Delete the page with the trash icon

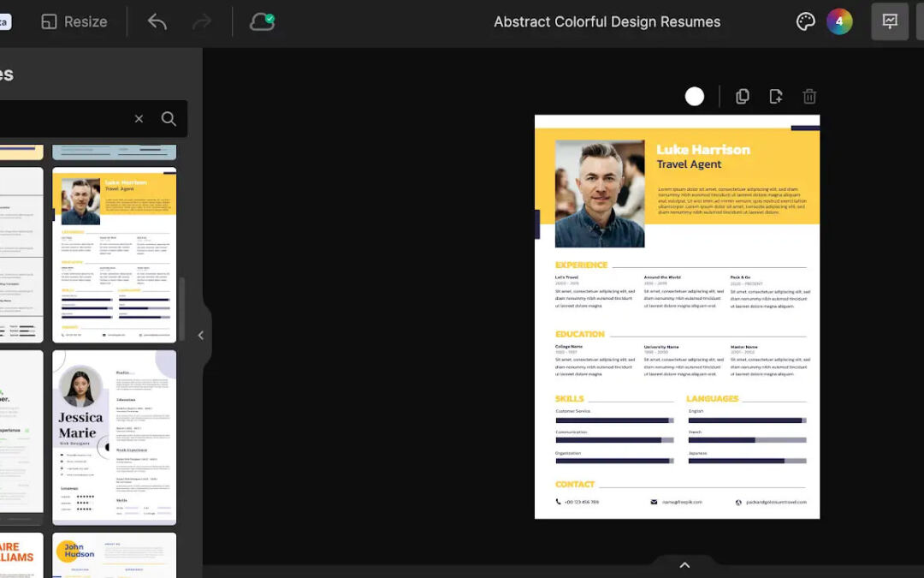pyautogui.click(x=809, y=97)
